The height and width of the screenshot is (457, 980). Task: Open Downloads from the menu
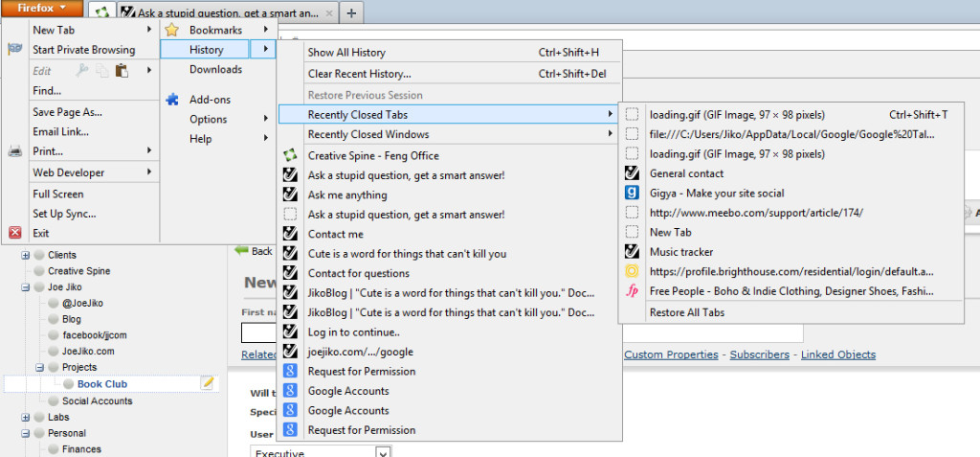click(215, 70)
